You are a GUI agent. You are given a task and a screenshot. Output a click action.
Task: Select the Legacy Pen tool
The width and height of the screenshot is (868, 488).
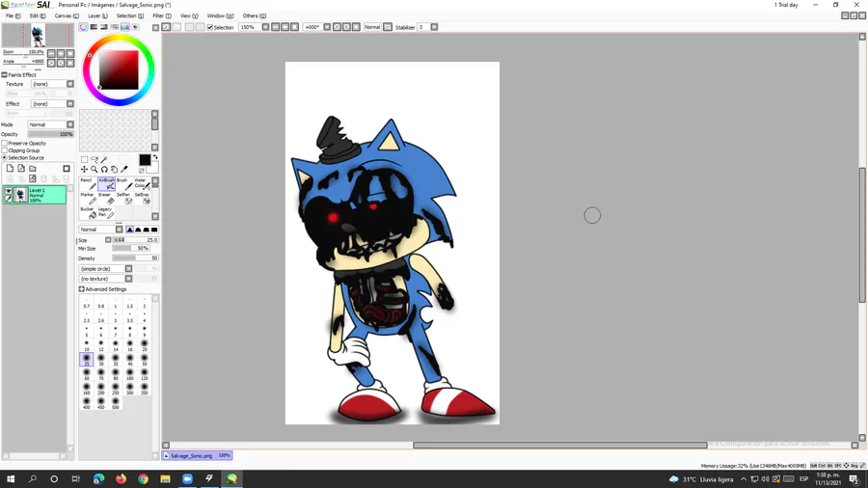[106, 212]
